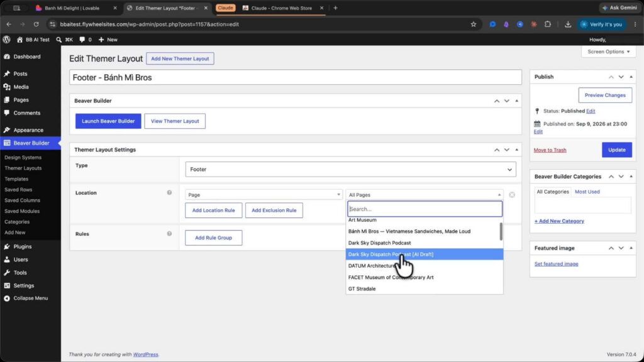
Task: Launch Beaver Builder
Action: (x=108, y=121)
